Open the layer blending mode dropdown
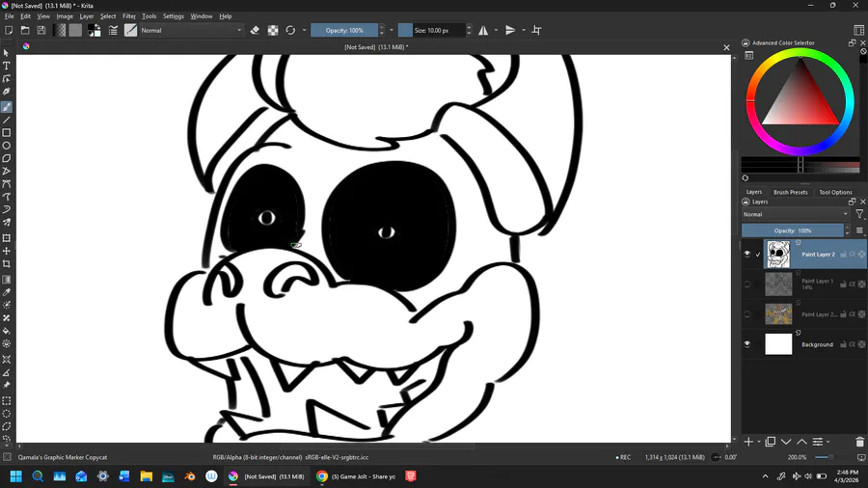Image resolution: width=868 pixels, height=488 pixels. coord(796,214)
